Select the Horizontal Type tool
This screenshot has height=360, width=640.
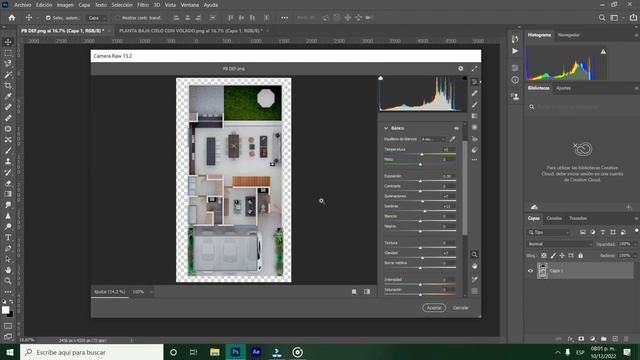coord(8,237)
